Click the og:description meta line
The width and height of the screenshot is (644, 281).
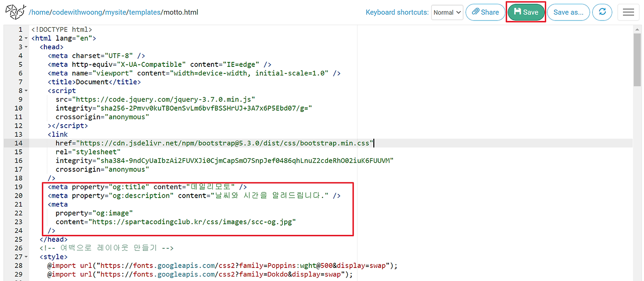pos(194,196)
